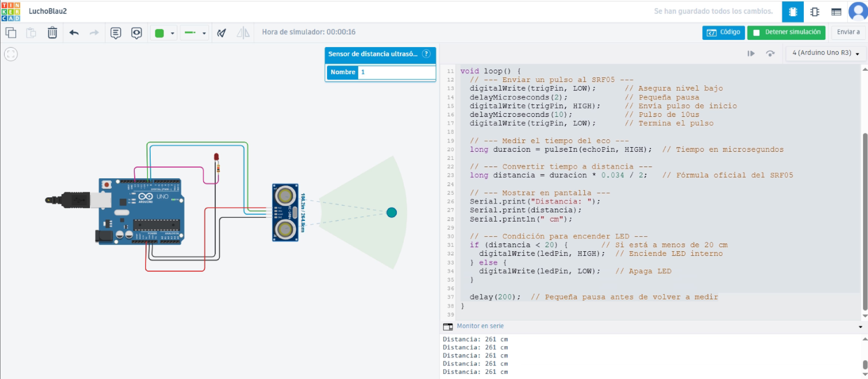Click the undo arrow
Viewport: 868px width, 379px height.
(x=74, y=33)
